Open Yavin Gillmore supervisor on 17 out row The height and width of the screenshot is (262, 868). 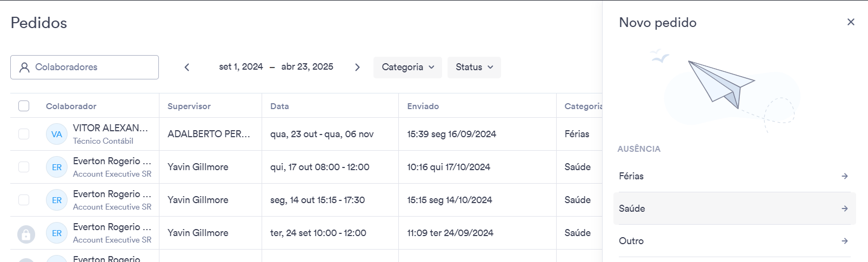[198, 167]
